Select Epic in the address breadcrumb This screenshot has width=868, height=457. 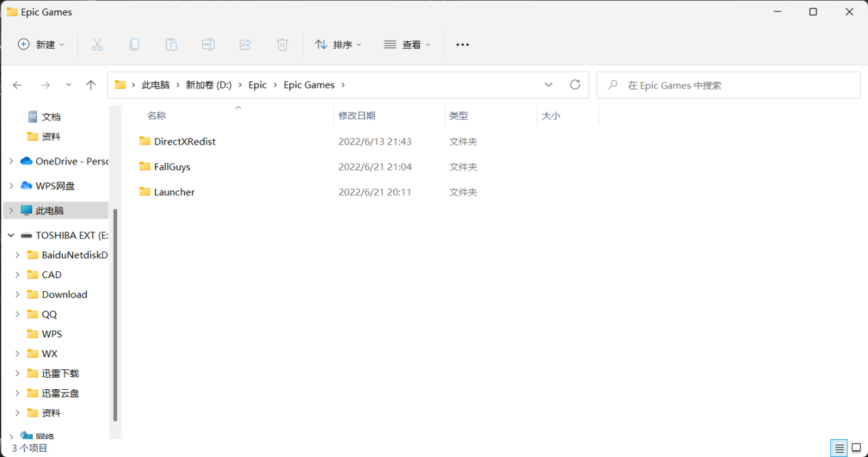[x=258, y=85]
